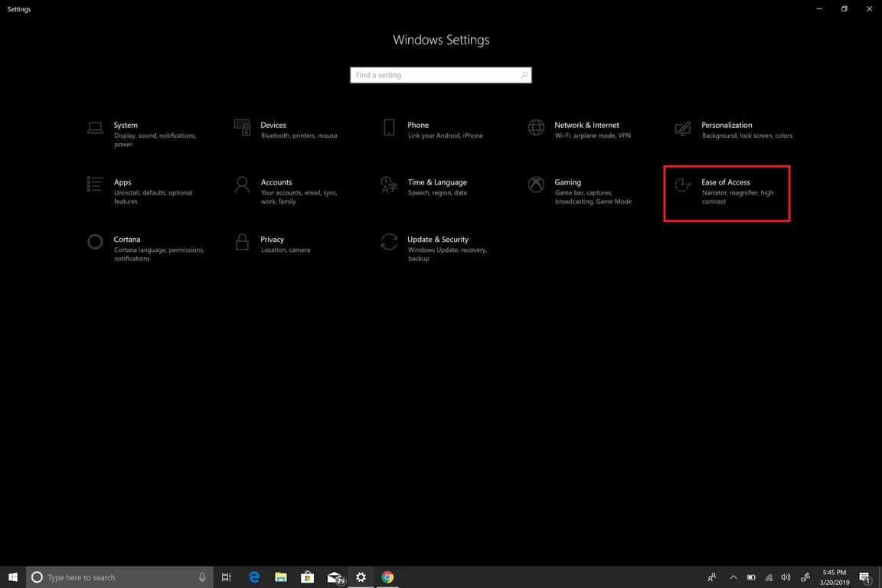Open Network & Internet globe icon

point(536,127)
